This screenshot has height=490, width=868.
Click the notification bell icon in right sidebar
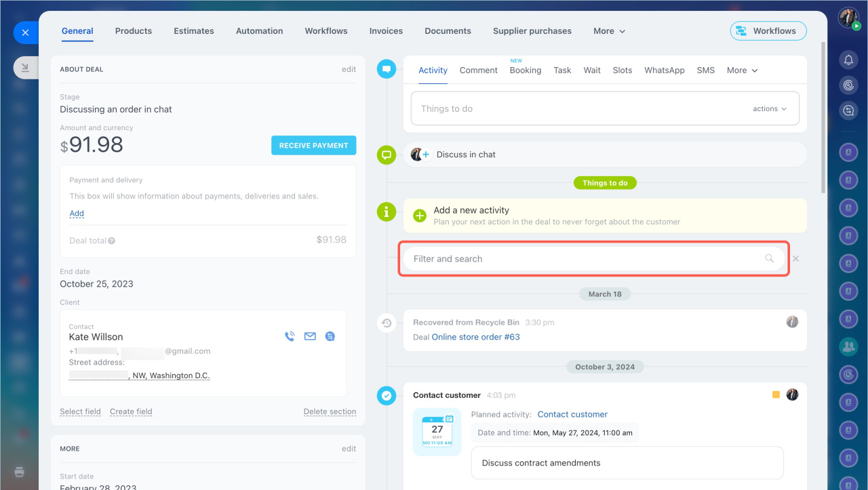coord(848,60)
